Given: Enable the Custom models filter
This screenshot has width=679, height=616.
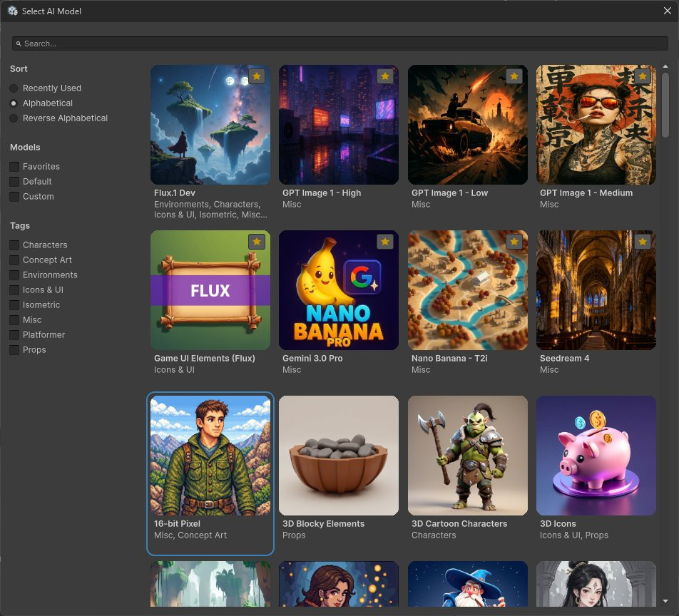Looking at the screenshot, I should [14, 197].
